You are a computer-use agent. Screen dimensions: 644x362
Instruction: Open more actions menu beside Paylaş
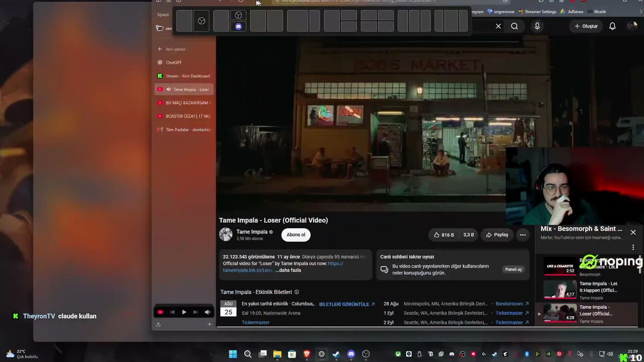[x=523, y=235]
